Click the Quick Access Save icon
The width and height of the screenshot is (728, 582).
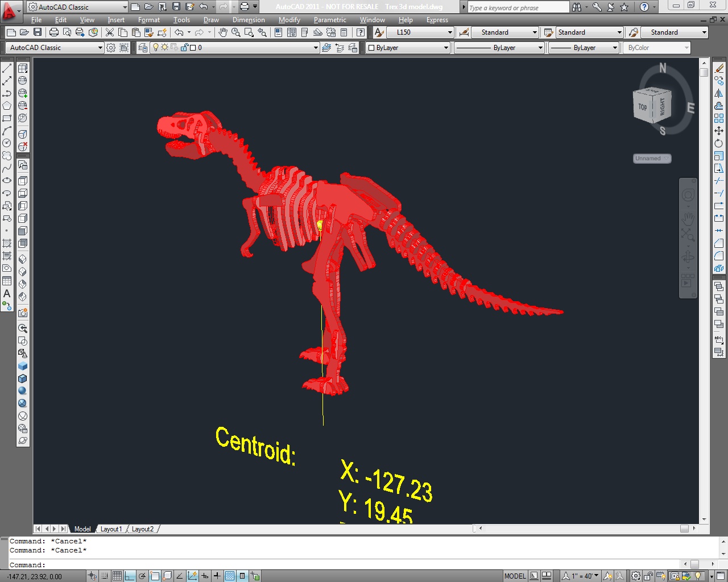click(x=176, y=7)
